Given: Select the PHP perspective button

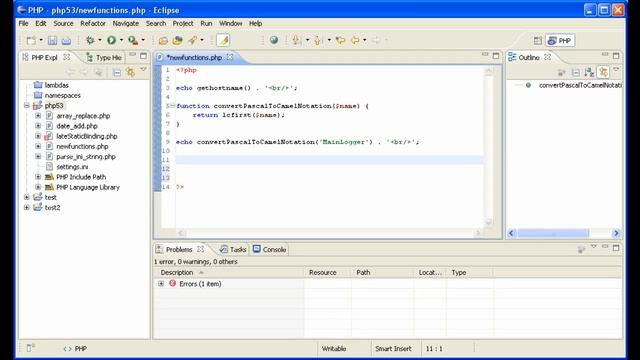Looking at the screenshot, I should point(560,40).
